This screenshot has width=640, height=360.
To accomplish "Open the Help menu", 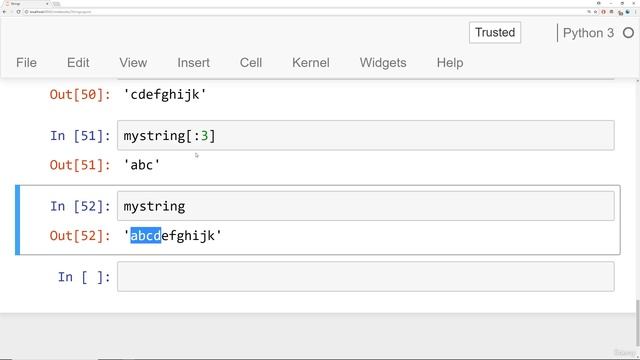I will click(x=450, y=63).
